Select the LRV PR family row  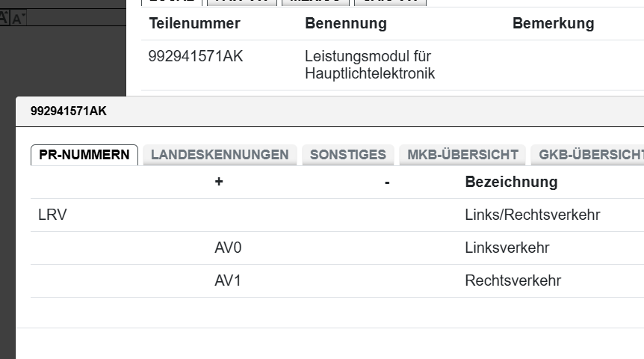pos(52,215)
